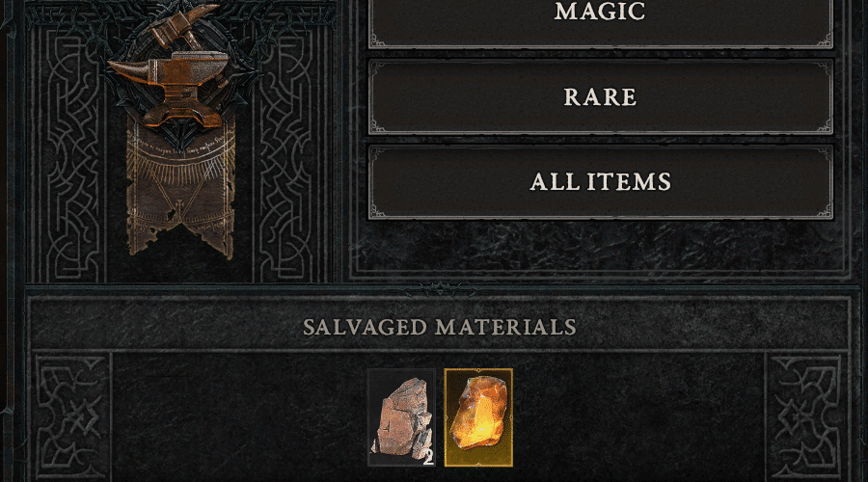
Task: Click the stone panel area below ALL ITEMS
Action: 601,246
